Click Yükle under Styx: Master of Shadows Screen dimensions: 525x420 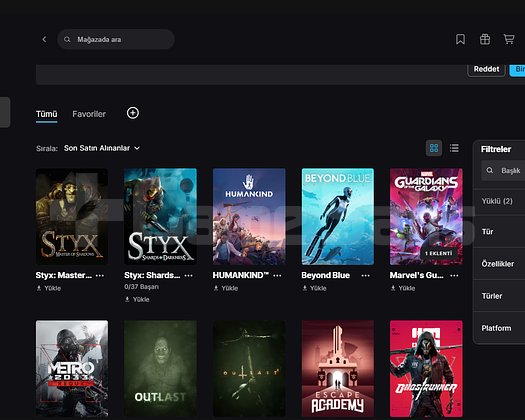coord(49,288)
